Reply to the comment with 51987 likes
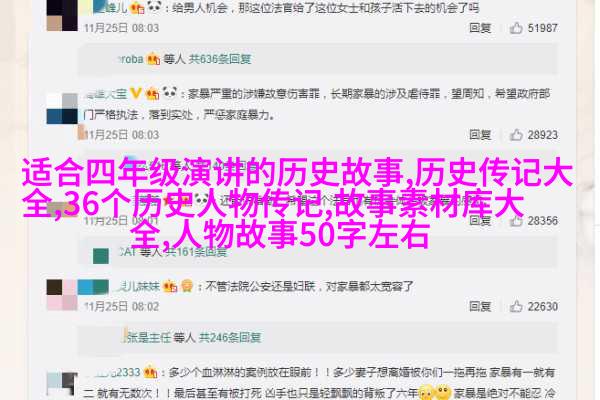Image resolution: width=600 pixels, height=400 pixels. click(480, 28)
